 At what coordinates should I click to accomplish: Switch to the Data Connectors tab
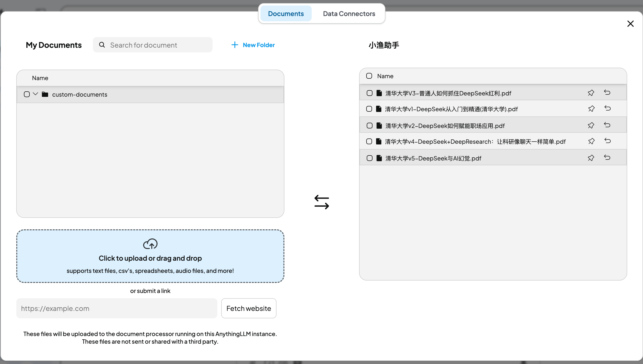(x=349, y=13)
